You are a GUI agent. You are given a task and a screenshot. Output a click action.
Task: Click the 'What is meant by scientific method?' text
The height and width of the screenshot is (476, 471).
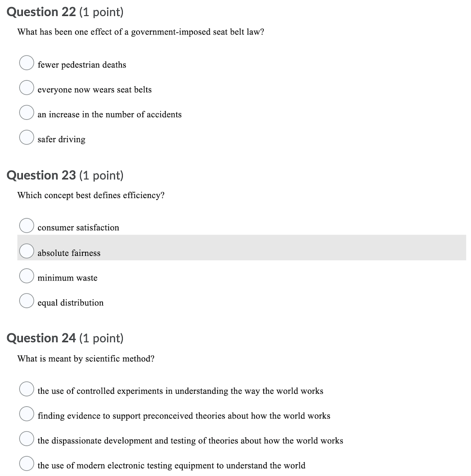pyautogui.click(x=86, y=359)
